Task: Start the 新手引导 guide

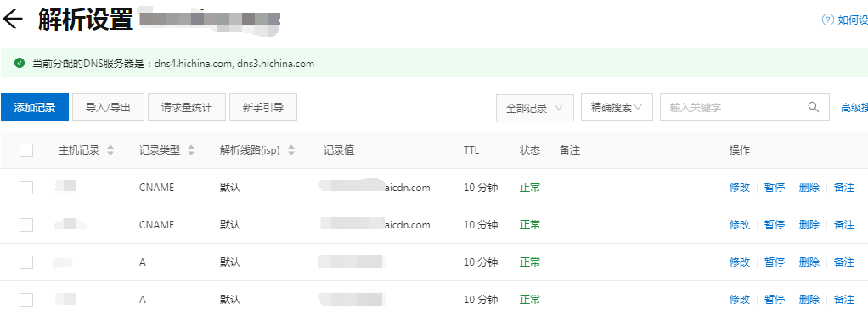Action: [x=263, y=107]
